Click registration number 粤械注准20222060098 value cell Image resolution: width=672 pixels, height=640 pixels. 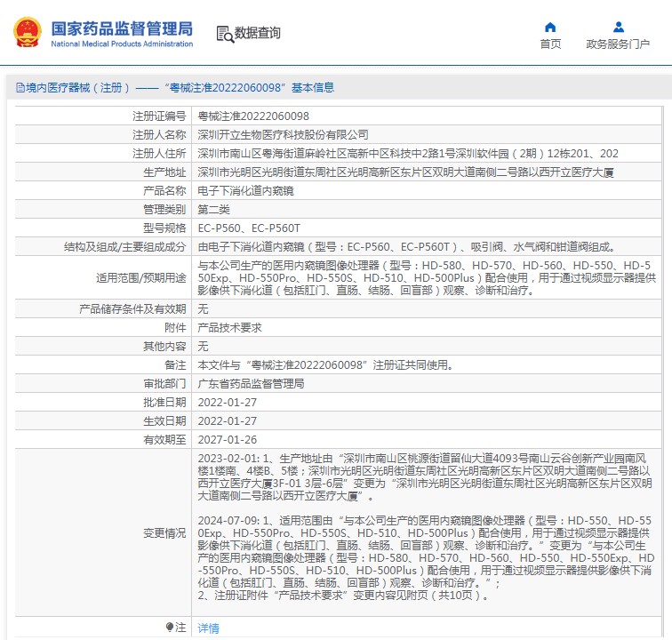pyautogui.click(x=253, y=116)
